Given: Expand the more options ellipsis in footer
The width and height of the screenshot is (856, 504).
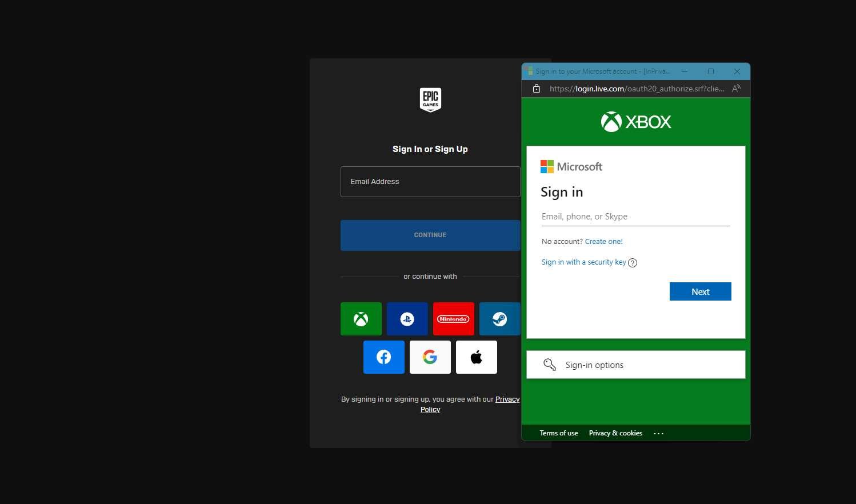Looking at the screenshot, I should (x=659, y=434).
